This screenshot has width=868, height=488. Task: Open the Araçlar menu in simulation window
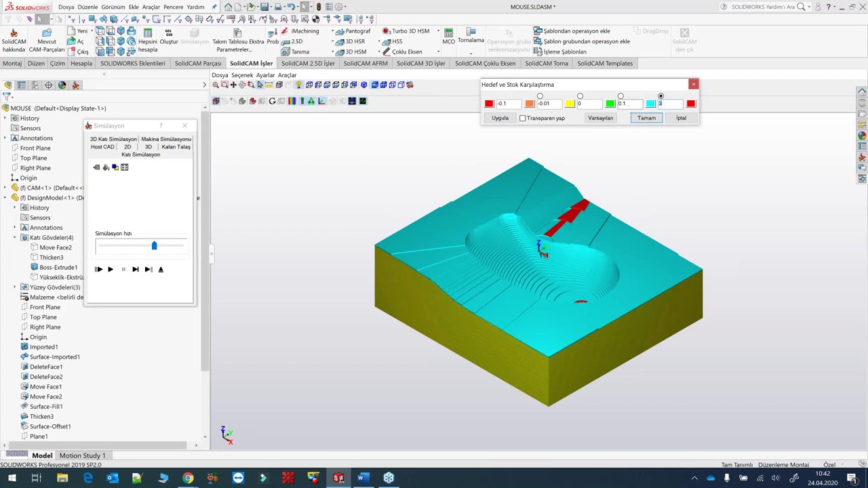(x=288, y=75)
